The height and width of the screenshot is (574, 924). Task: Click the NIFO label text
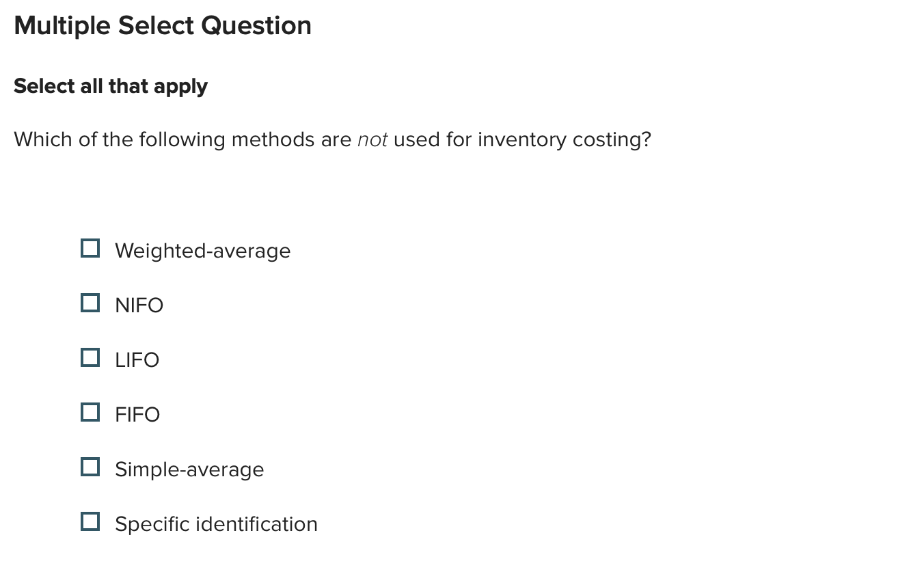click(x=139, y=305)
